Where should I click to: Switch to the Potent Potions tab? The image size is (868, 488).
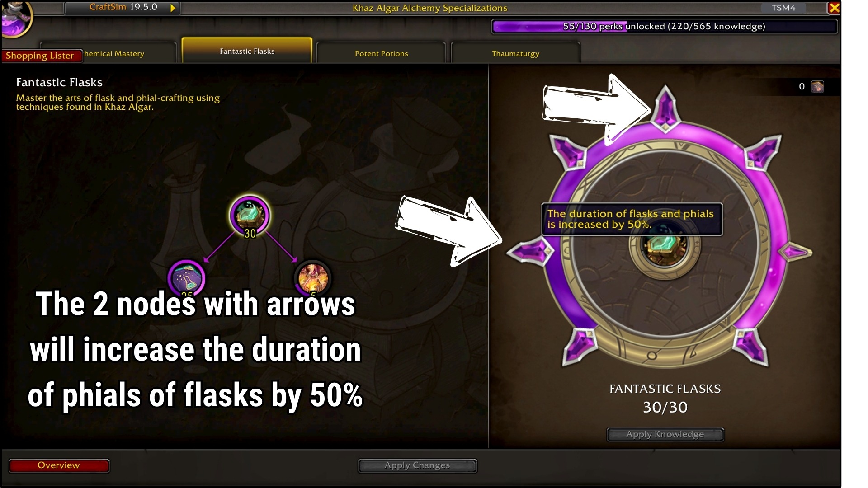pos(381,53)
